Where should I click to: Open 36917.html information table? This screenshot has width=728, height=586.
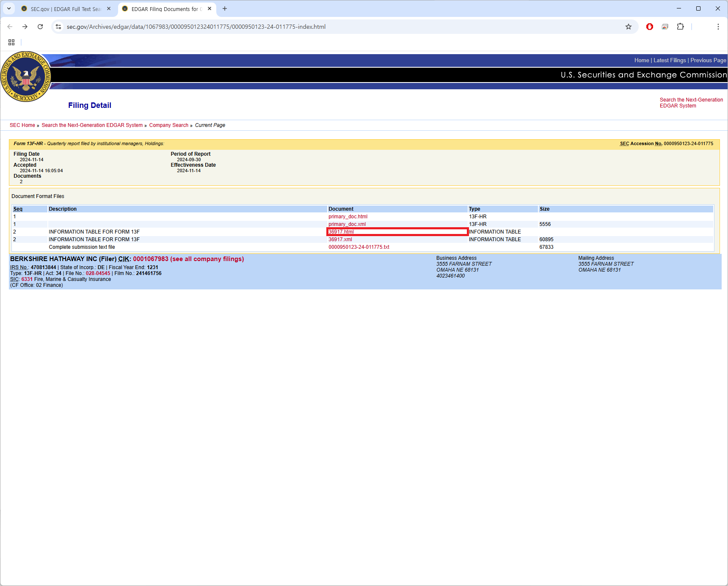pyautogui.click(x=341, y=232)
